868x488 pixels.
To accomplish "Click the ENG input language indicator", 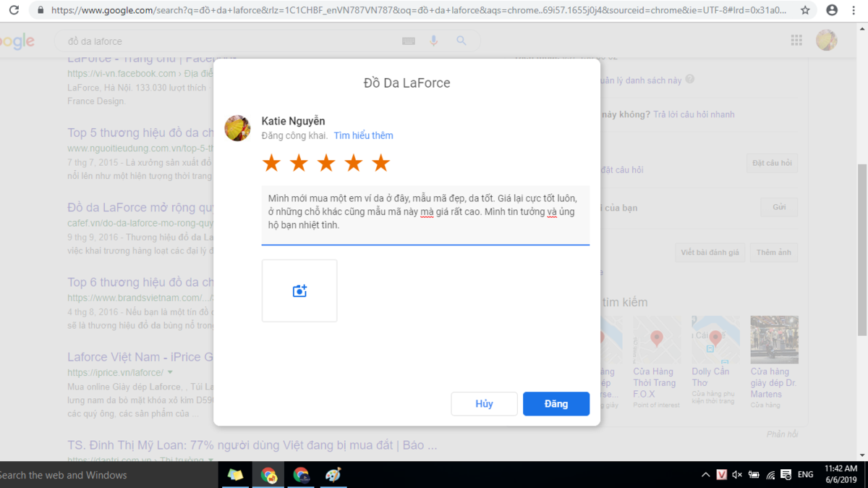I will point(806,475).
